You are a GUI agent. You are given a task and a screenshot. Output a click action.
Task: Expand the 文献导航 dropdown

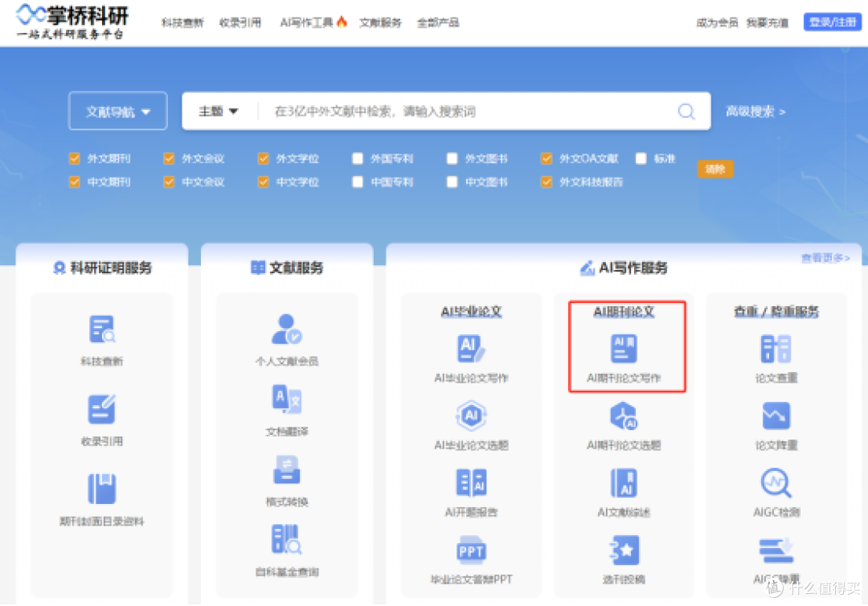pos(118,111)
